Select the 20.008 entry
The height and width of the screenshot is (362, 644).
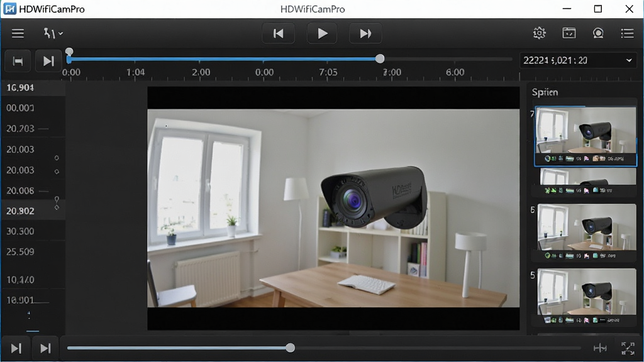point(33,190)
